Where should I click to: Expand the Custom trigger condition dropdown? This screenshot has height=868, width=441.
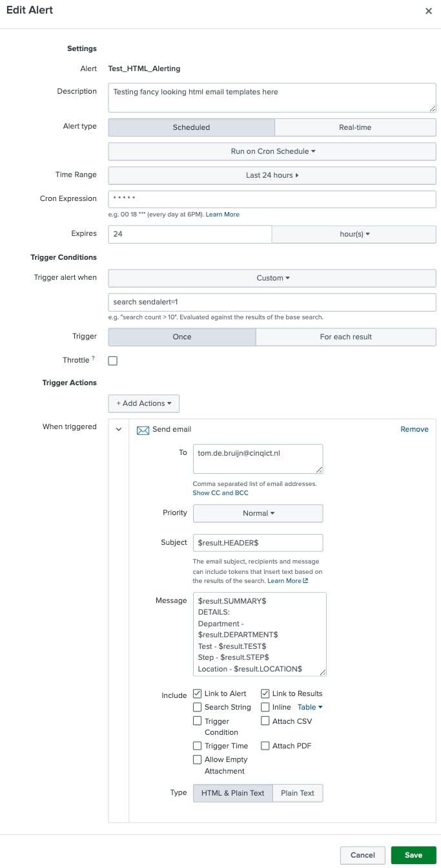[x=272, y=278]
